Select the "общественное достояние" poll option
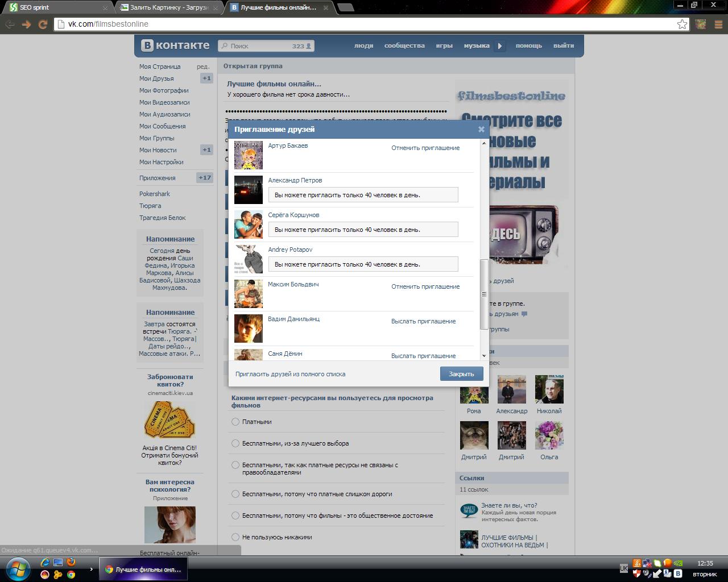This screenshot has height=582, width=728. pos(235,516)
